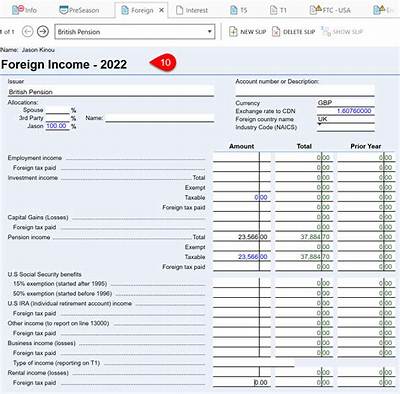Click the 3rd Party Name field

[x=160, y=118]
